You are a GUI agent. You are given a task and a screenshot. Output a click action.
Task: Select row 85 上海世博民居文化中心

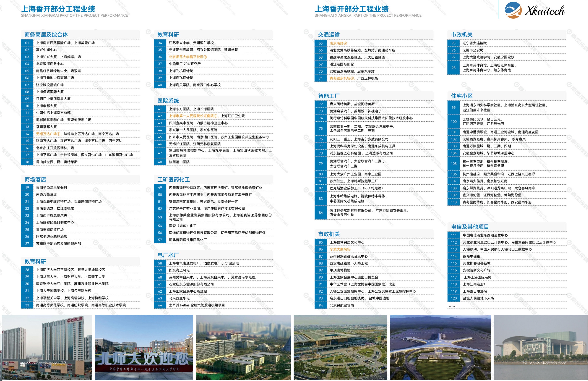pos(374,242)
